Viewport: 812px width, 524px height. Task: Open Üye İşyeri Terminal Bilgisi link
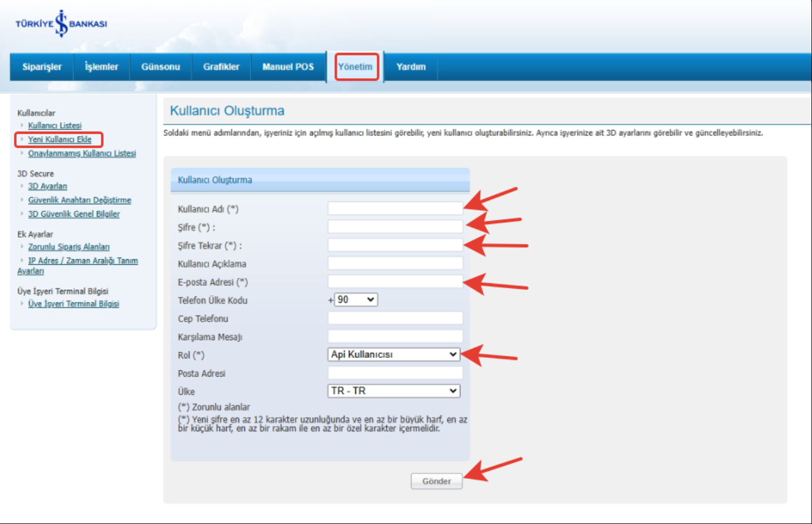pyautogui.click(x=74, y=304)
